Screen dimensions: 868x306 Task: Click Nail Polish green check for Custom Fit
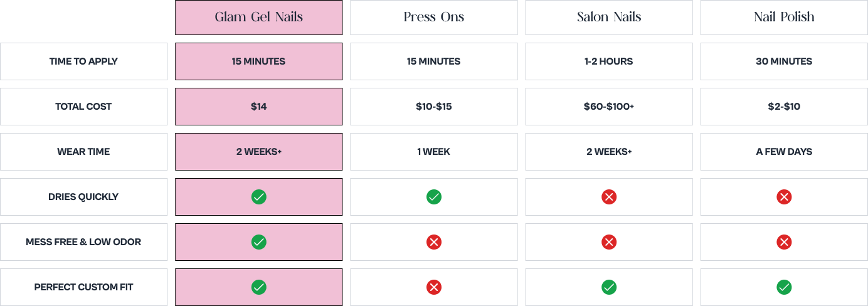click(783, 287)
